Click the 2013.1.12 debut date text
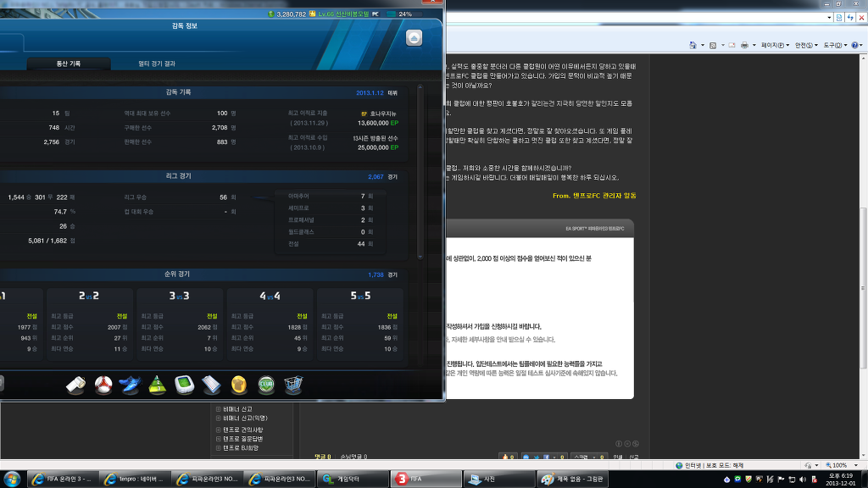The height and width of the screenshot is (488, 868). point(370,93)
